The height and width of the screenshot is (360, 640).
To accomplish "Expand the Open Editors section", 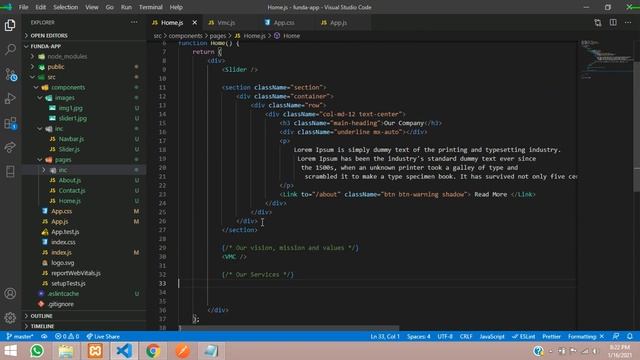I will tap(84, 36).
